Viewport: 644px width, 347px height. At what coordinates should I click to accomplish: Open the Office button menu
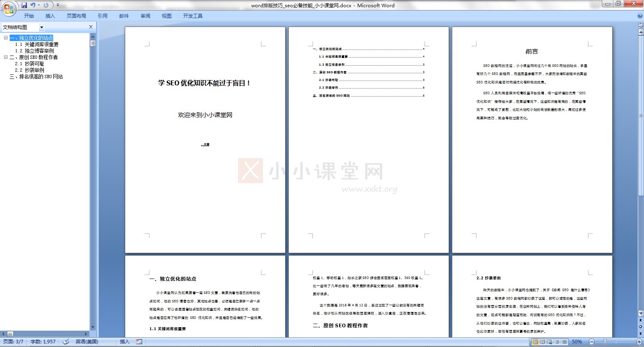8,8
